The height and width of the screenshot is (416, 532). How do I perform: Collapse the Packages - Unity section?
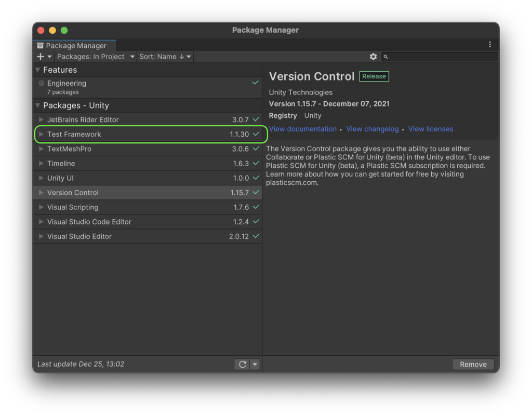37,105
